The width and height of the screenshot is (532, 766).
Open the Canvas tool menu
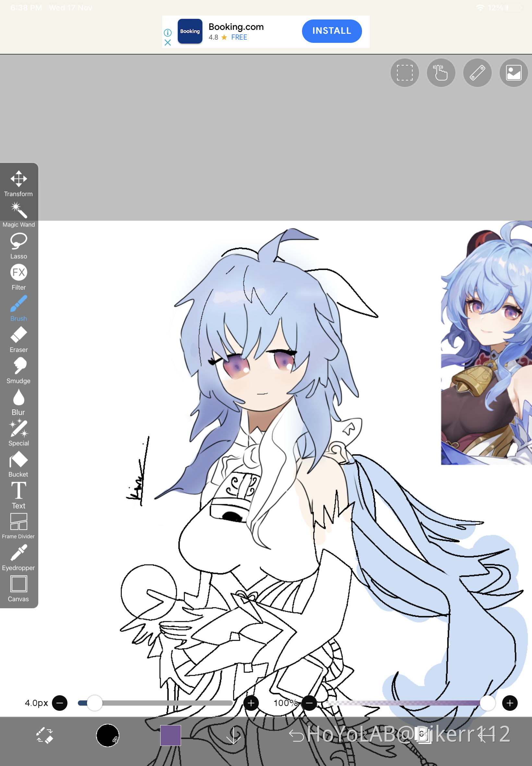19,588
